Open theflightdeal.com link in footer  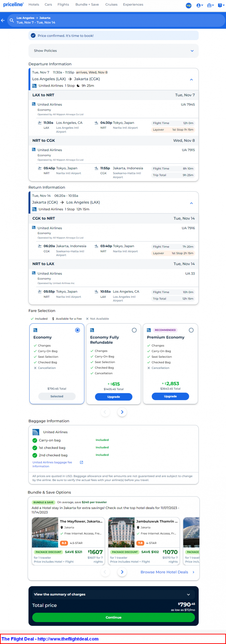[x=68, y=639]
